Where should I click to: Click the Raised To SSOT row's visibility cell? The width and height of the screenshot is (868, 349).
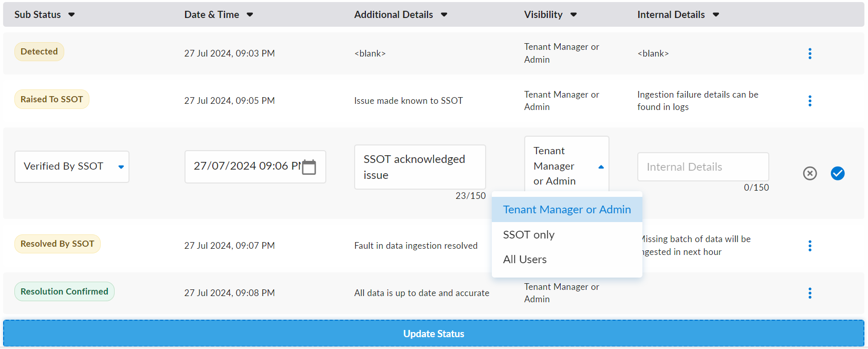click(x=562, y=101)
